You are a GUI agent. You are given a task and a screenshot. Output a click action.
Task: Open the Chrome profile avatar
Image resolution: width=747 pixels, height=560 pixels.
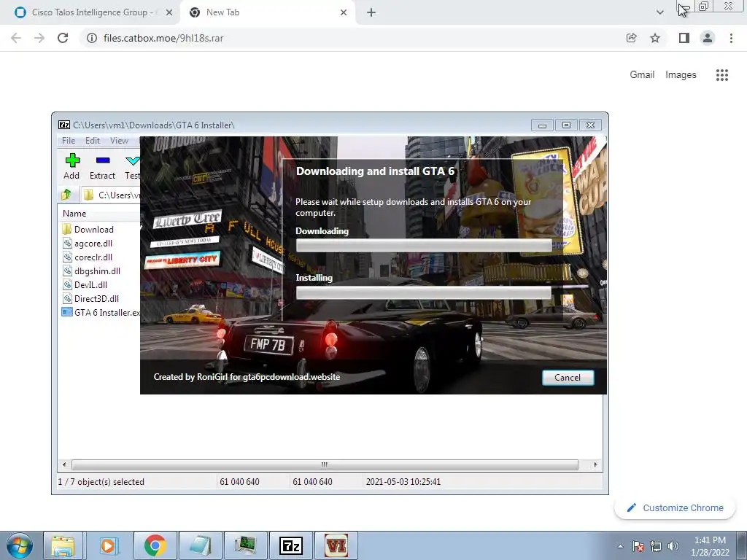tap(708, 38)
